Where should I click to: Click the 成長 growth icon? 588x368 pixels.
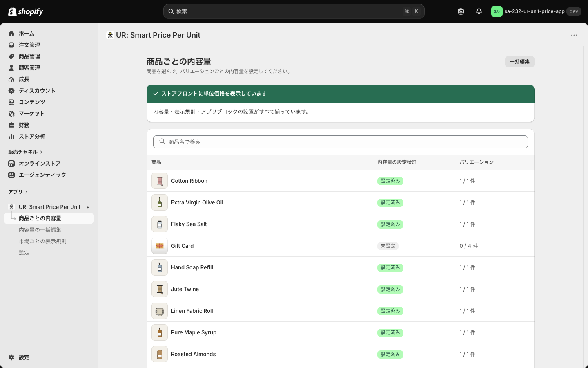pyautogui.click(x=11, y=79)
